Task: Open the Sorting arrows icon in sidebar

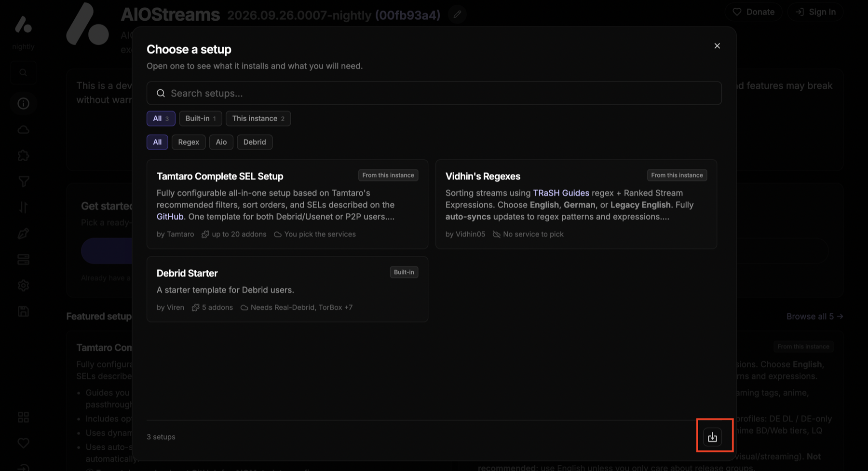Action: 23,208
